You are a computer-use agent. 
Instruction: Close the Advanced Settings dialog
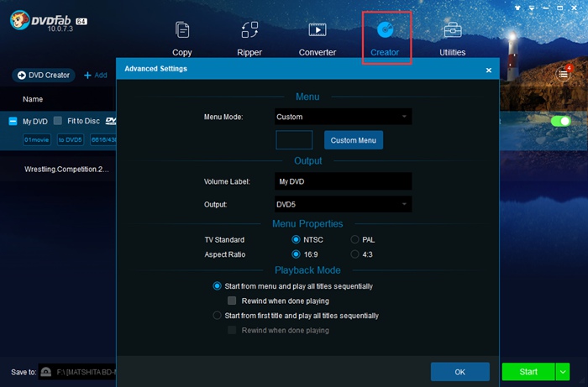489,70
